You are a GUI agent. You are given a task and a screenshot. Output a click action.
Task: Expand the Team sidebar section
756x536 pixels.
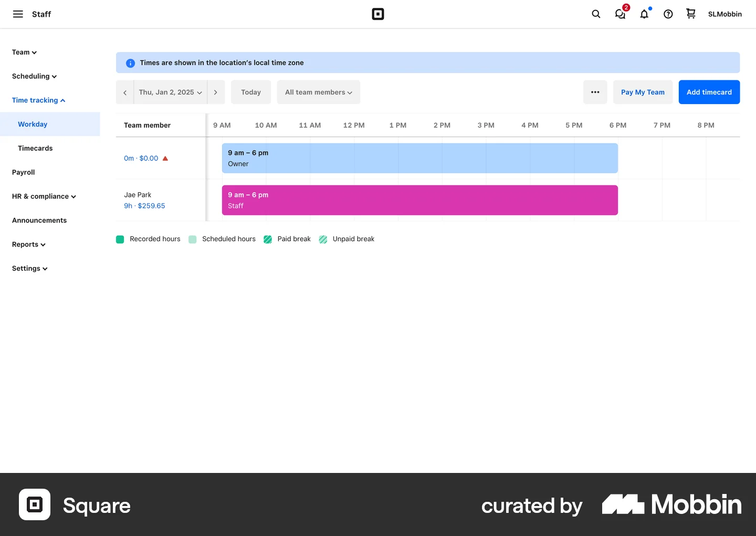pyautogui.click(x=24, y=53)
